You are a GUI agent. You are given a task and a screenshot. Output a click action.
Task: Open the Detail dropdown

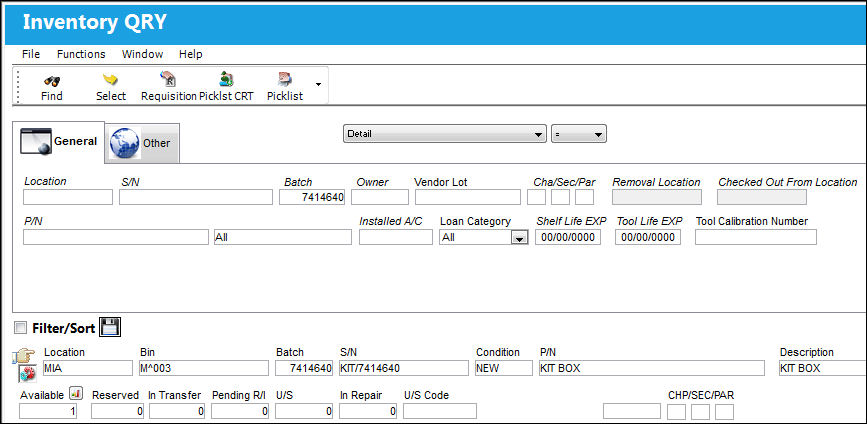click(x=445, y=134)
